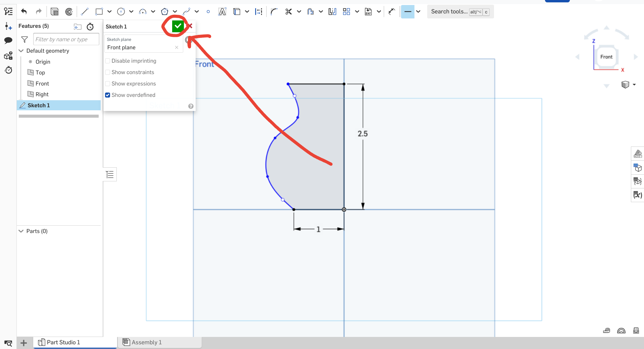Select the Trim scissors tool
The image size is (644, 349).
288,12
